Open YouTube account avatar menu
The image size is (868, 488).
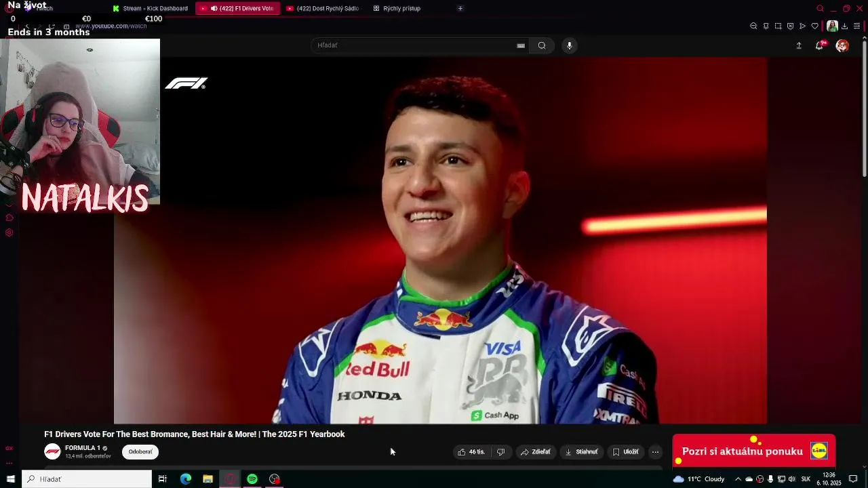842,45
